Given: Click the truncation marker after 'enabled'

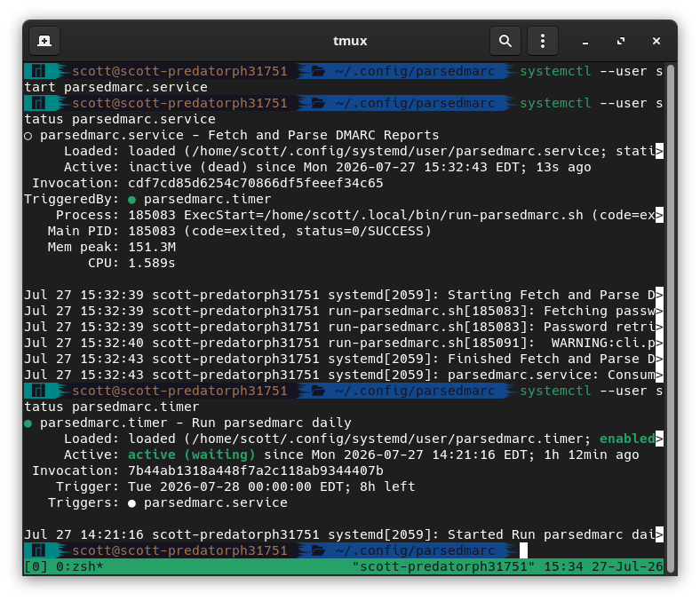Looking at the screenshot, I should (659, 439).
